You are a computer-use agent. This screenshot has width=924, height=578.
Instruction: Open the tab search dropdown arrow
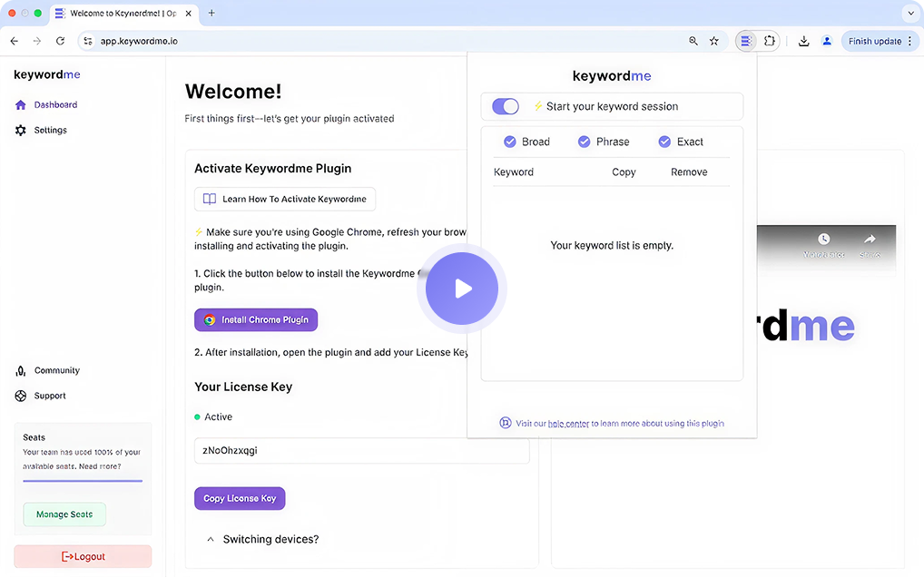(911, 13)
